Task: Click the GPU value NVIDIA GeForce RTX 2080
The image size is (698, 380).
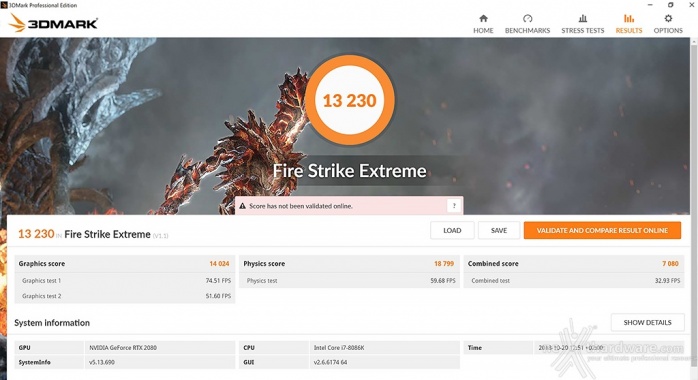Action: [x=123, y=348]
